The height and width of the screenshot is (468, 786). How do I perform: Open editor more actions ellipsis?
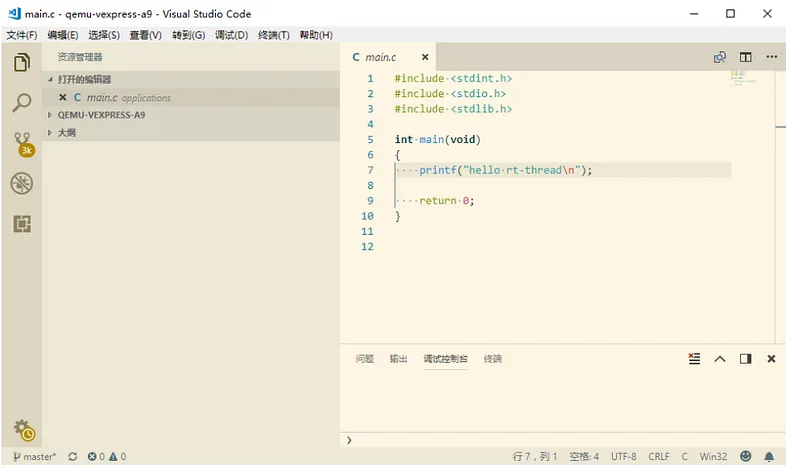click(x=771, y=57)
